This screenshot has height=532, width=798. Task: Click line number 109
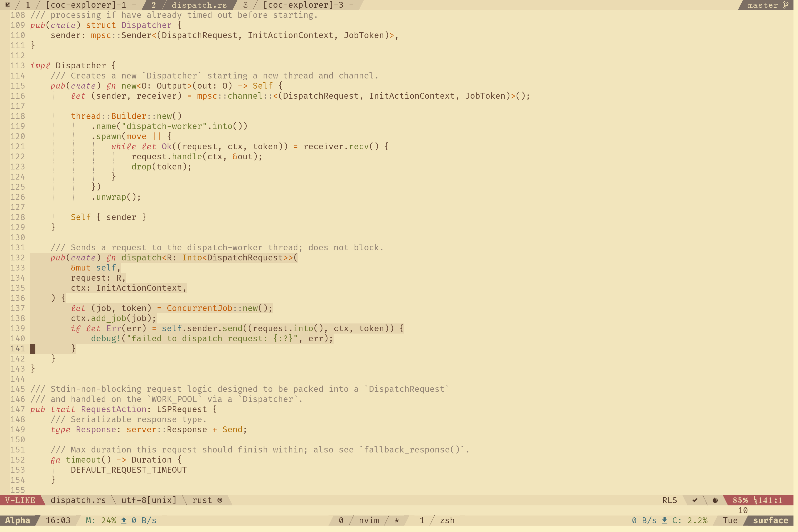point(18,26)
